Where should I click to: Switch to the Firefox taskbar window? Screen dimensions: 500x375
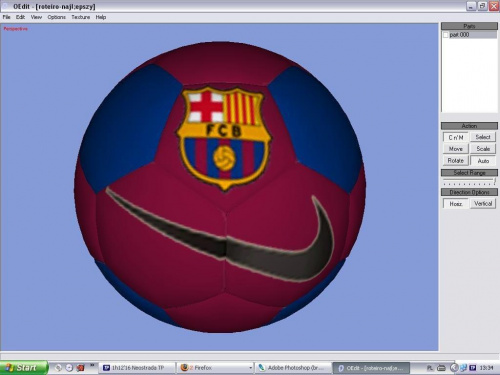coord(216,368)
